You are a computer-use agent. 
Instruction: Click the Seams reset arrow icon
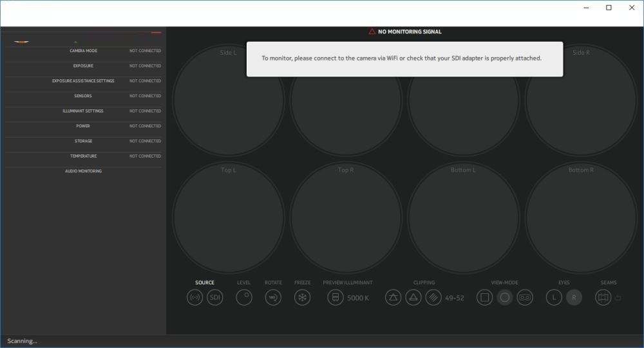click(618, 298)
